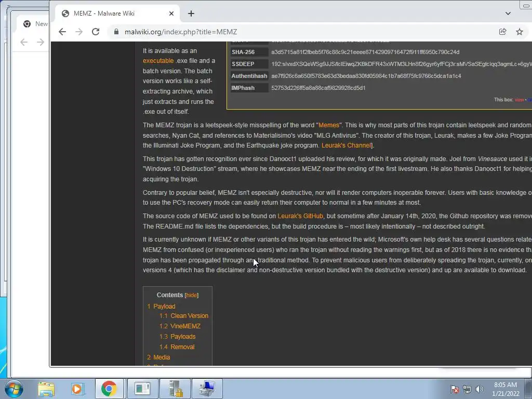Click the padlock site info icon

point(116,32)
